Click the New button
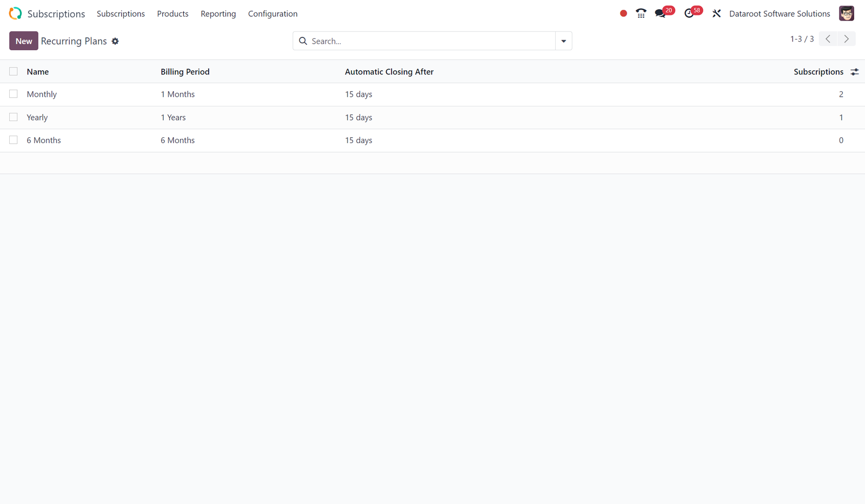Viewport: 865px width, 504px height. [24, 41]
